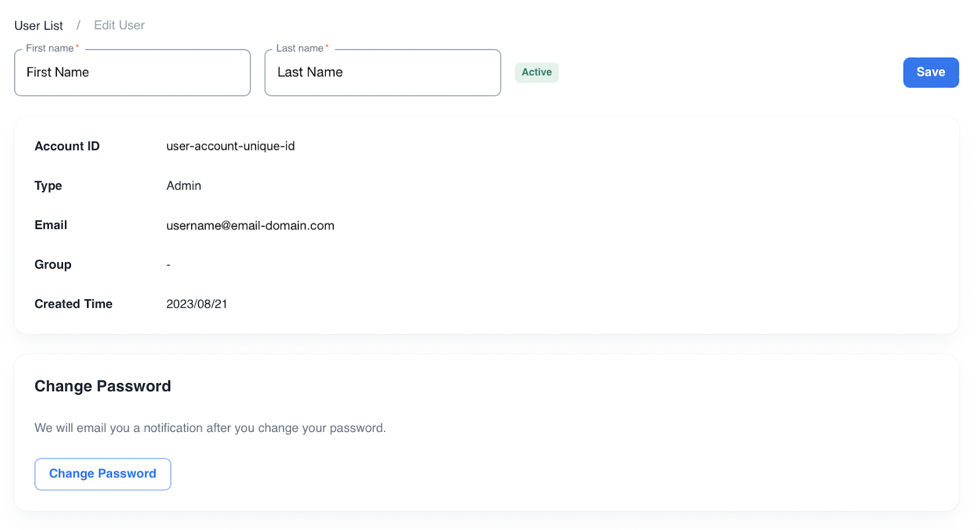The height and width of the screenshot is (530, 980).
Task: Click the username@email-domain.com address
Action: [250, 226]
